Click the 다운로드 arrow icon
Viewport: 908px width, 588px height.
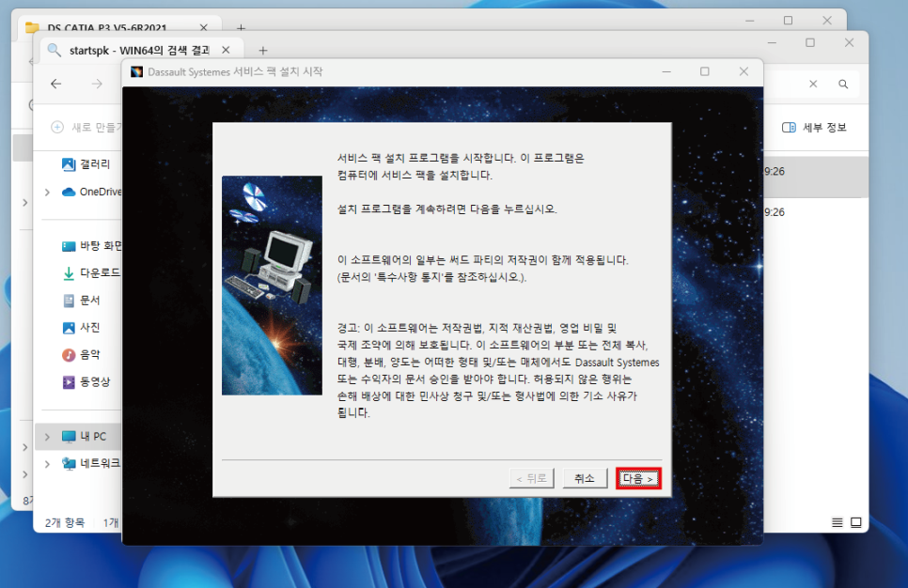(x=69, y=273)
